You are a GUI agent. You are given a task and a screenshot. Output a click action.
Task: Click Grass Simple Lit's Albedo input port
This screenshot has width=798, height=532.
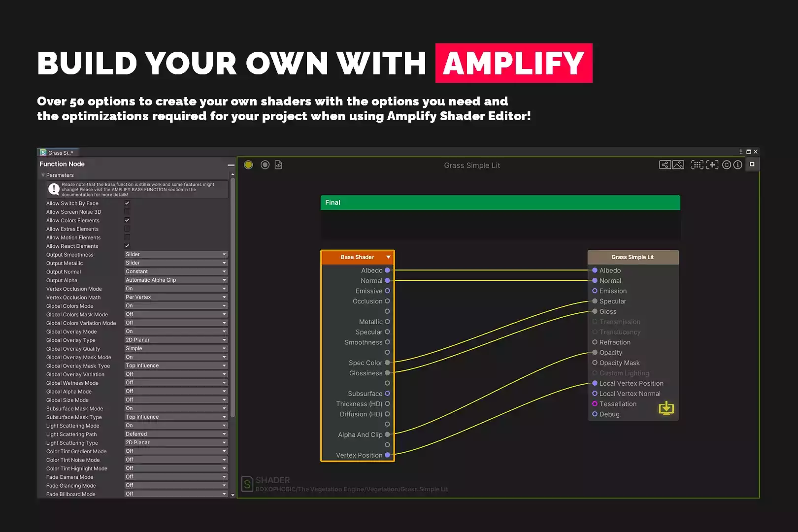[595, 270]
